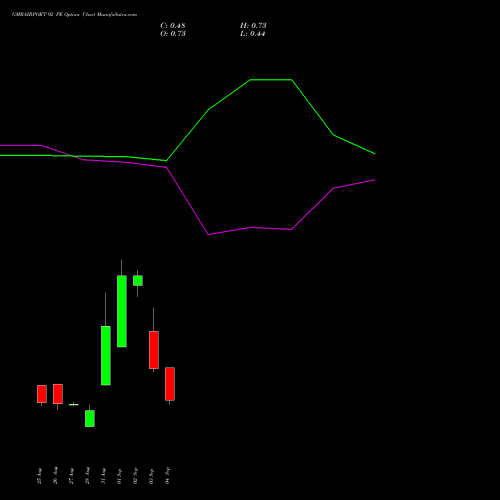Click the open value 'O: 0.73'
The image size is (500, 500).
[x=173, y=34]
